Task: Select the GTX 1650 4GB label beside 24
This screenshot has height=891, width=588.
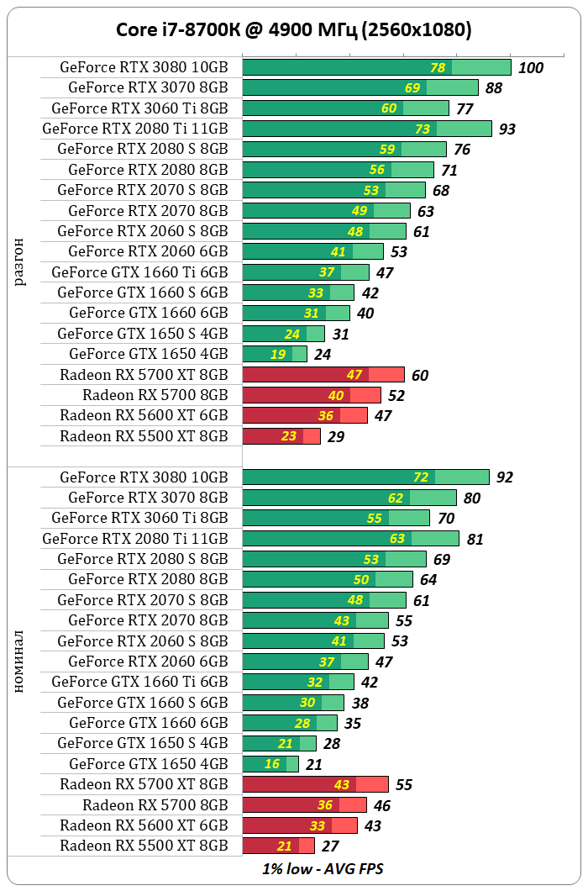Action: click(148, 354)
